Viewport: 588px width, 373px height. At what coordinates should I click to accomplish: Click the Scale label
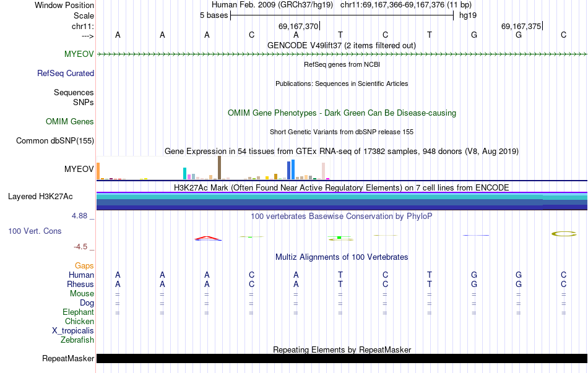coord(84,15)
